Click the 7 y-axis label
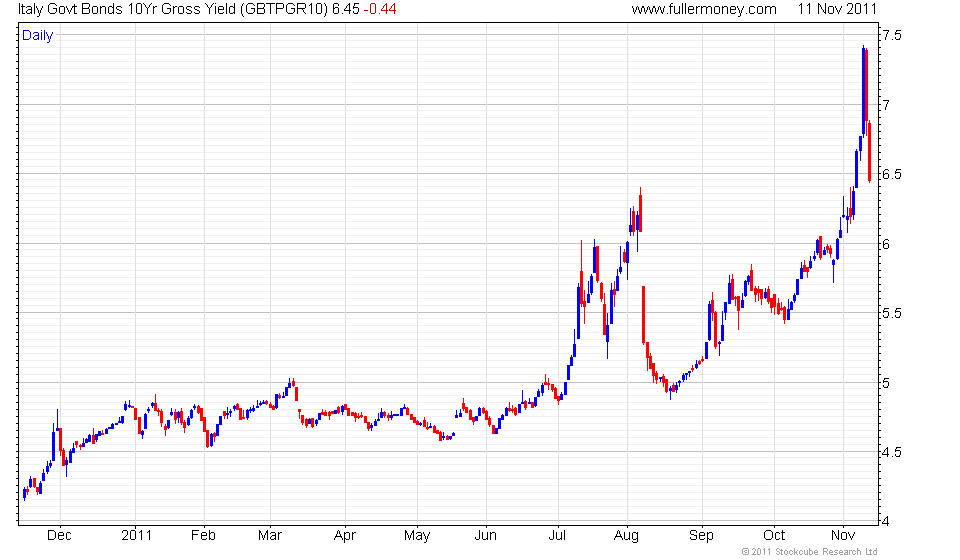 (x=886, y=105)
